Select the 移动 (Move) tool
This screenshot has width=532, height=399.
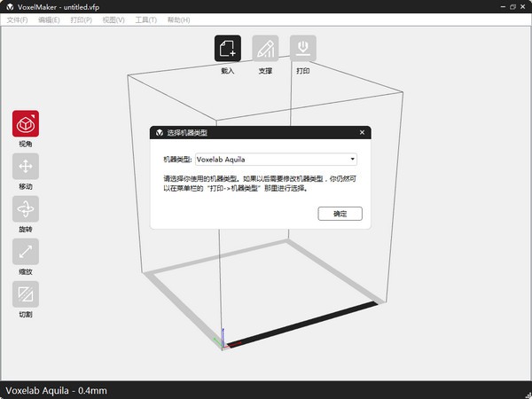pos(26,167)
